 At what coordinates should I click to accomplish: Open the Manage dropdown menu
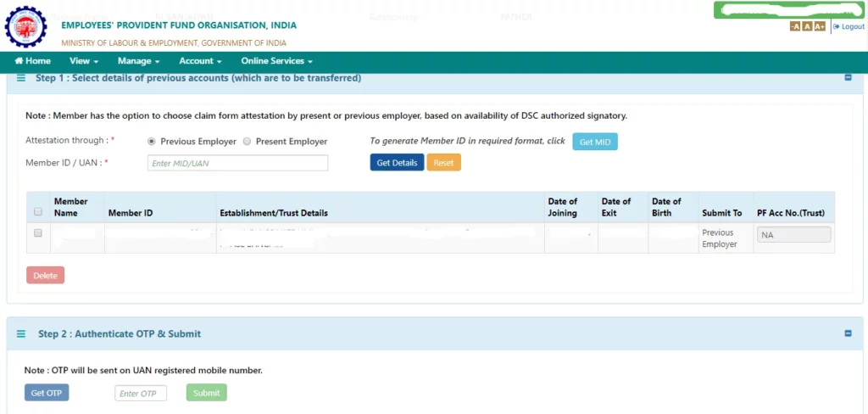click(x=139, y=61)
